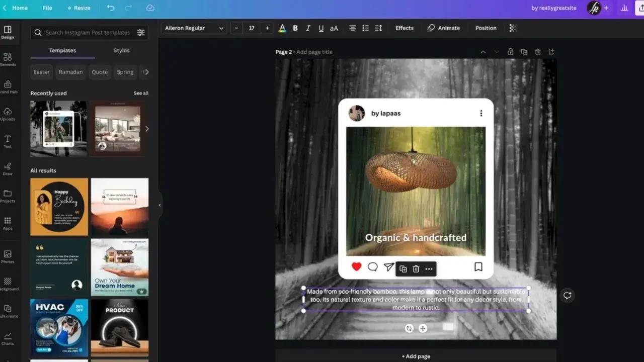Click Add page button below canvas
The width and height of the screenshot is (644, 362).
tap(416, 356)
